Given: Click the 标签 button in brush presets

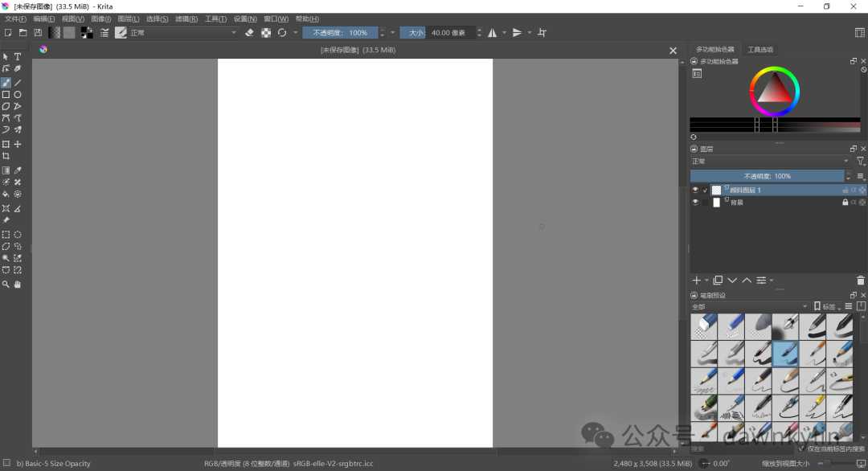Looking at the screenshot, I should pyautogui.click(x=829, y=306).
